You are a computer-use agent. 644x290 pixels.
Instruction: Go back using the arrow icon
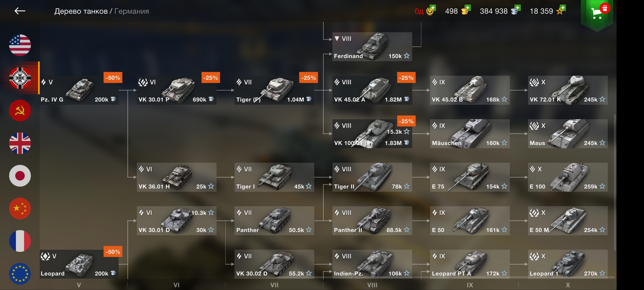coord(20,11)
